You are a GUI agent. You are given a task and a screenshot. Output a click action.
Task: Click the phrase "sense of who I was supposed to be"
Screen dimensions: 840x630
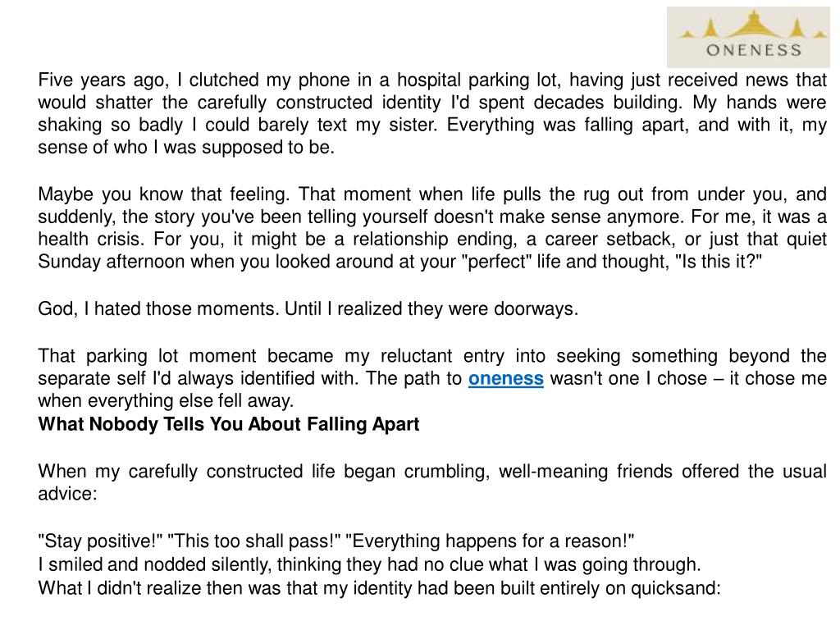pos(186,147)
